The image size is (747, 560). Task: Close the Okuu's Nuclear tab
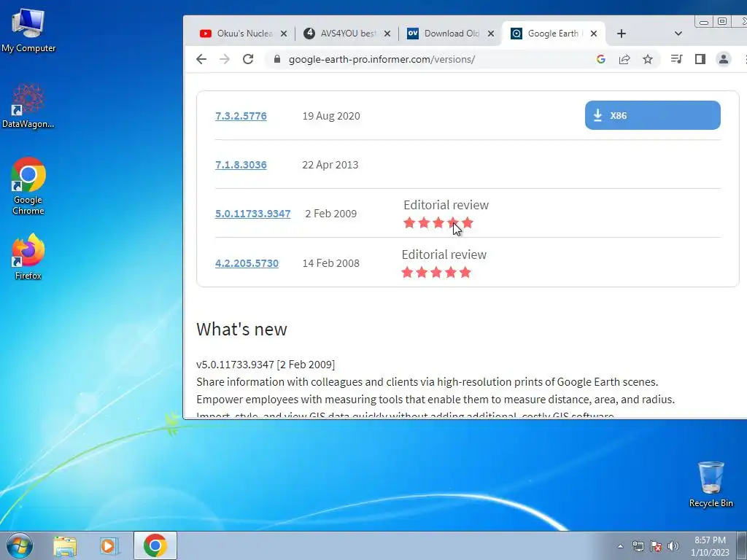(x=284, y=34)
